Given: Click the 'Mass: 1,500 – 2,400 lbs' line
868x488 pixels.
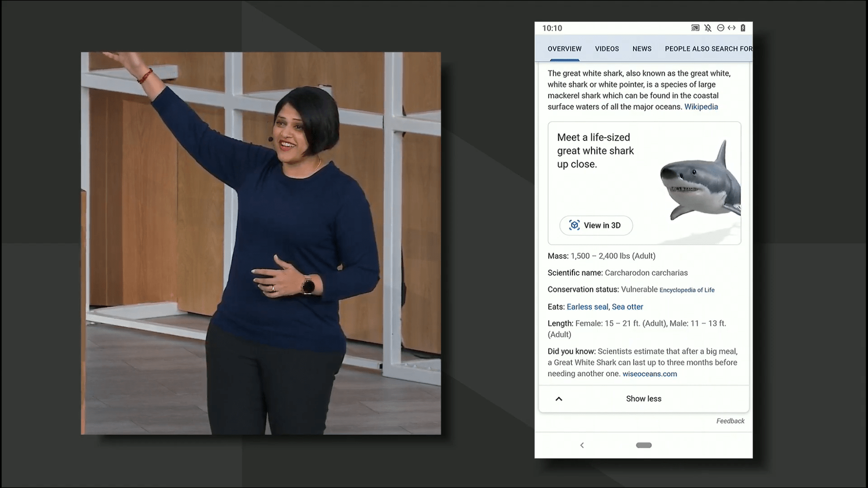Looking at the screenshot, I should coord(601,256).
